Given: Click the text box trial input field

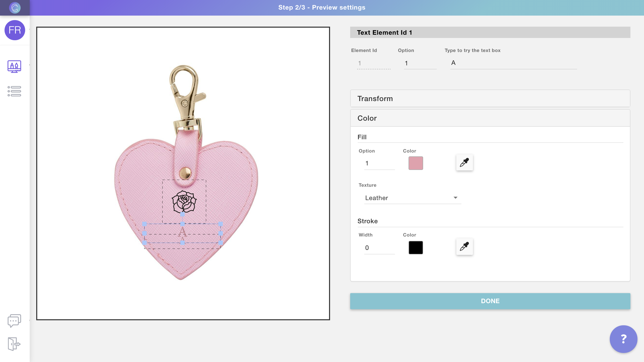Looking at the screenshot, I should coord(513,63).
